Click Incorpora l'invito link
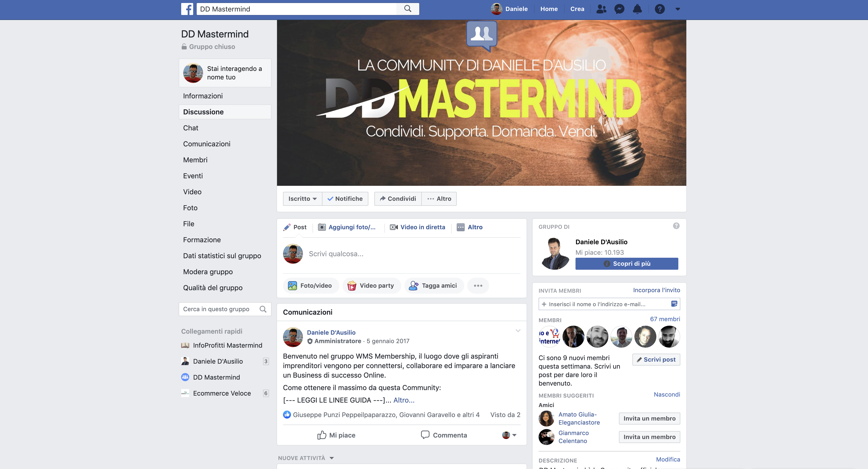The image size is (868, 469). click(x=656, y=290)
